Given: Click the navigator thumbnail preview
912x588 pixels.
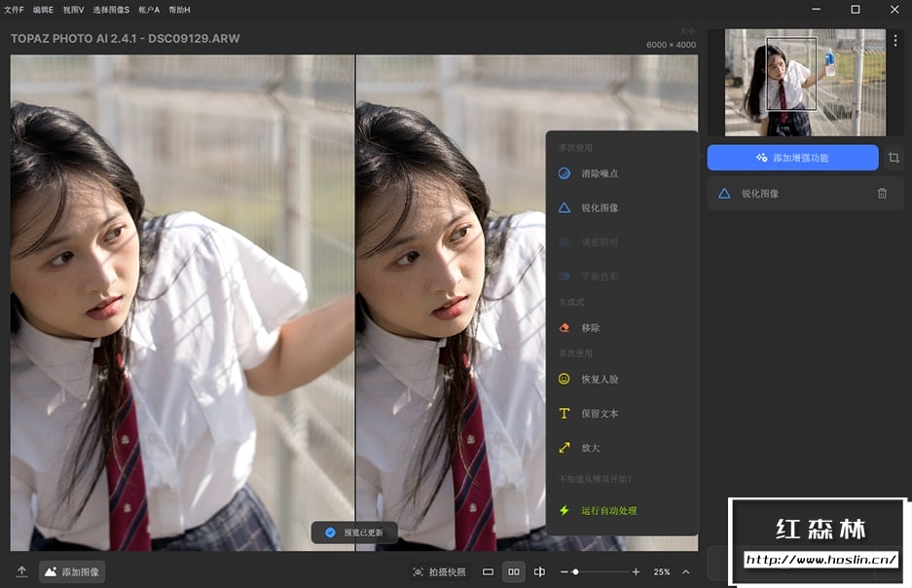Looking at the screenshot, I should pyautogui.click(x=805, y=83).
